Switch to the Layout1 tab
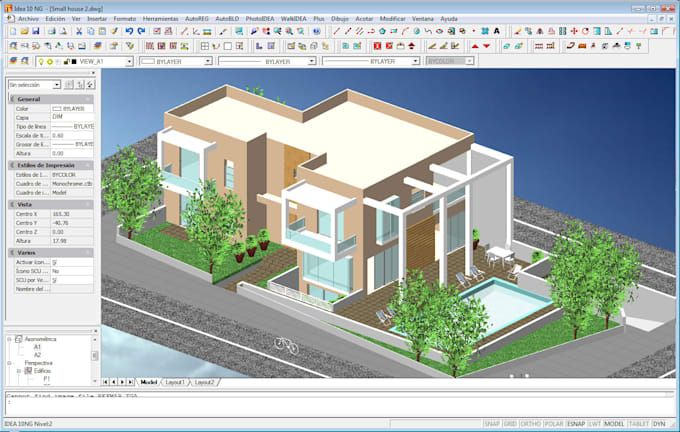The image size is (680, 432). pos(175,382)
